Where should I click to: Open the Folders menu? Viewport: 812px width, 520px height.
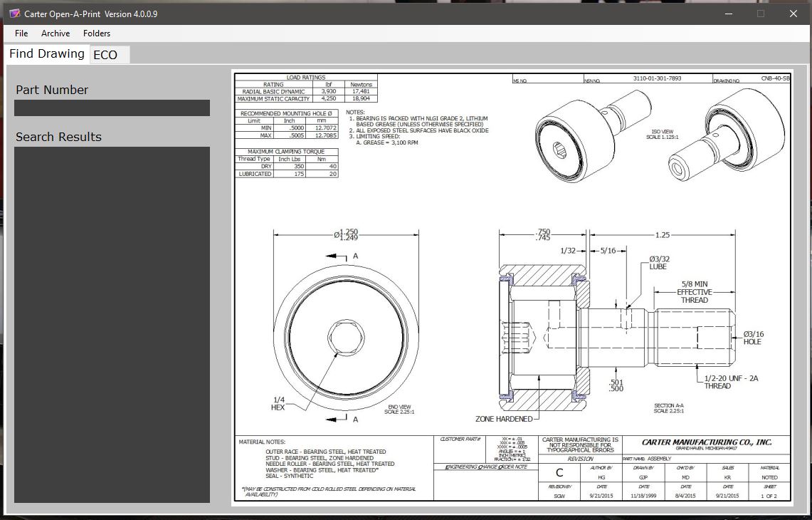(x=97, y=33)
